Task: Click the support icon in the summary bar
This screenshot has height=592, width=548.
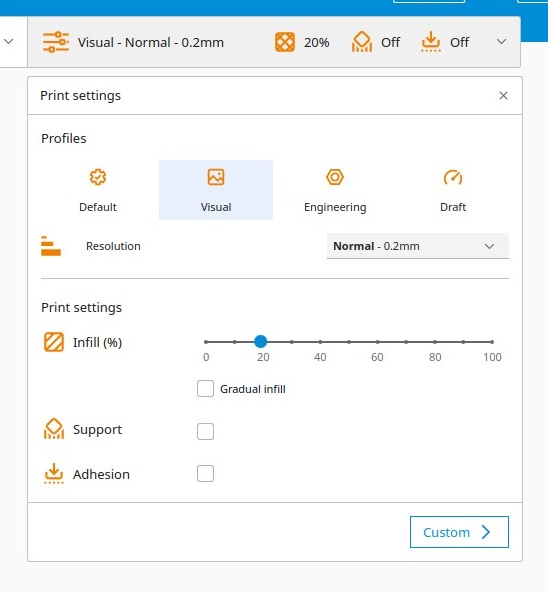Action: [x=362, y=42]
